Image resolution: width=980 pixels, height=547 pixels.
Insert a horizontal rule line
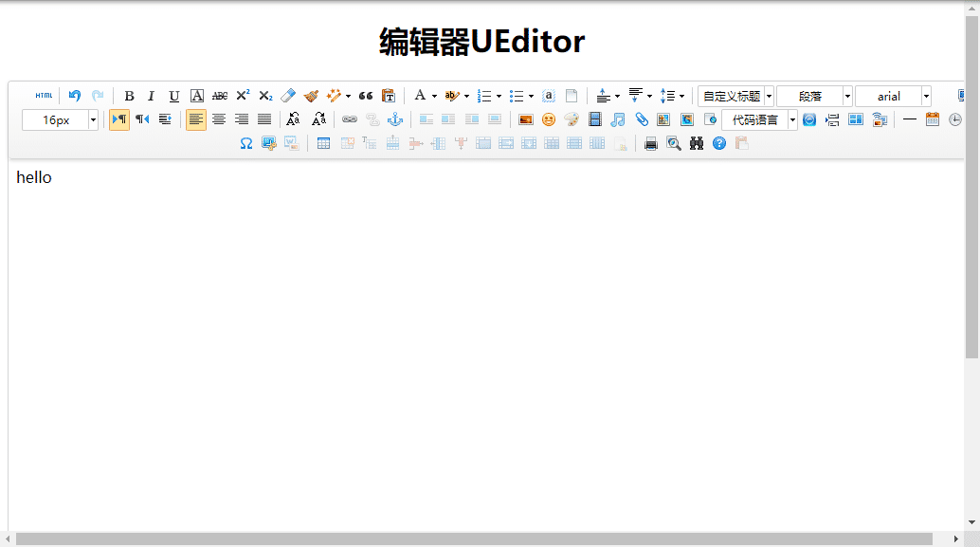pyautogui.click(x=909, y=119)
